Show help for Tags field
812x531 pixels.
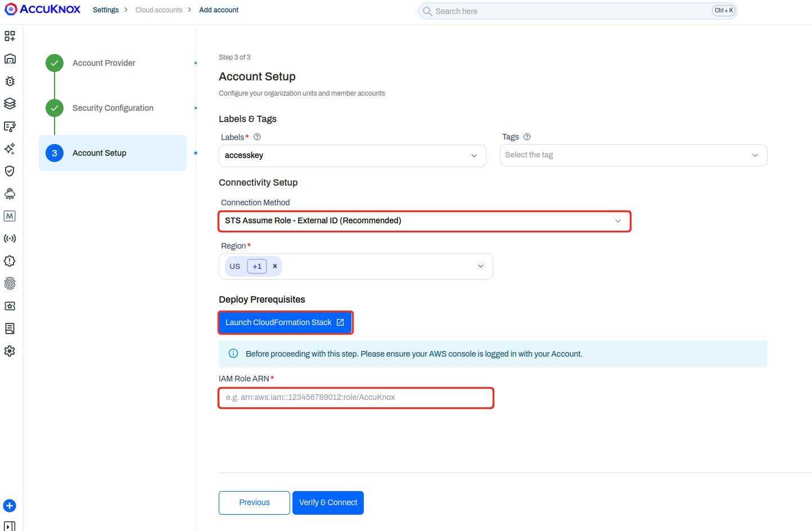[x=527, y=137]
